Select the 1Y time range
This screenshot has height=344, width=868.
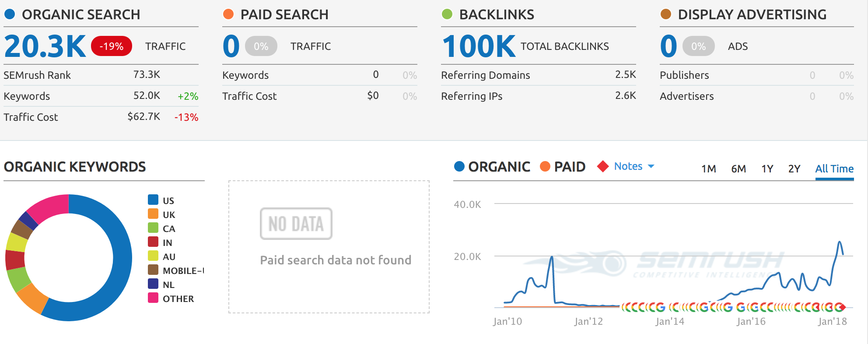point(767,168)
